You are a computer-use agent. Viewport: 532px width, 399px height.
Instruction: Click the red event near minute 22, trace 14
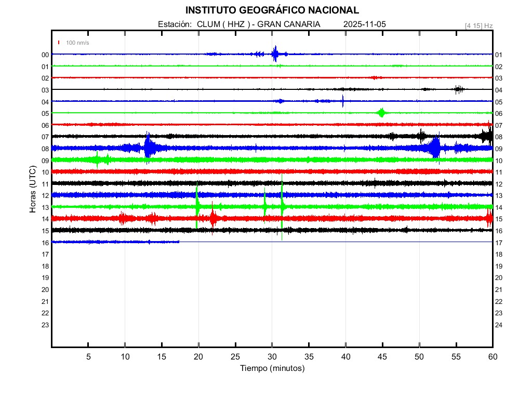(213, 218)
